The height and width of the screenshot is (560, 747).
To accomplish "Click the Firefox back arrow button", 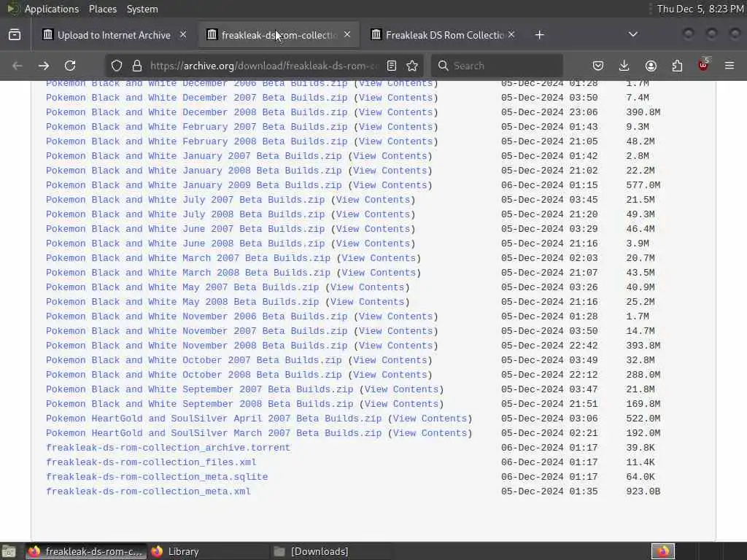I will coord(18,66).
